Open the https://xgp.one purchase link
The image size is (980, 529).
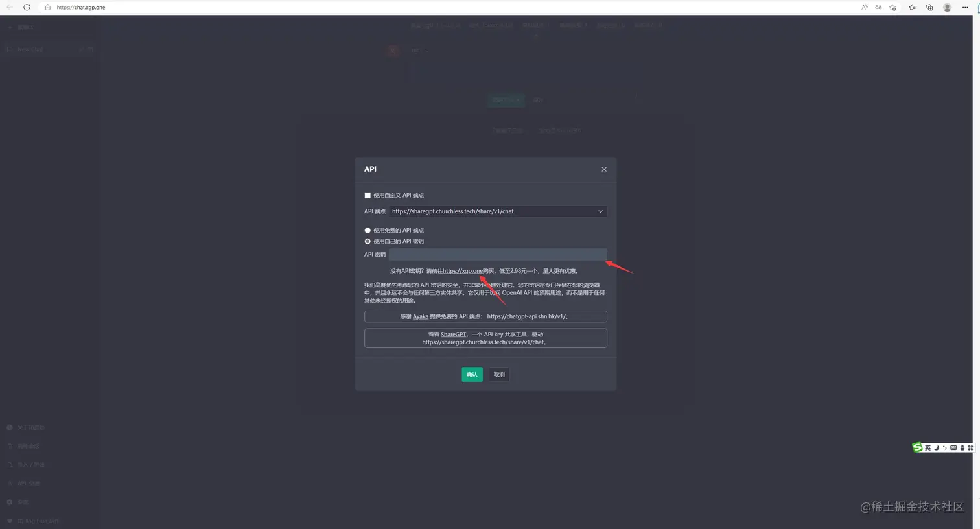463,271
